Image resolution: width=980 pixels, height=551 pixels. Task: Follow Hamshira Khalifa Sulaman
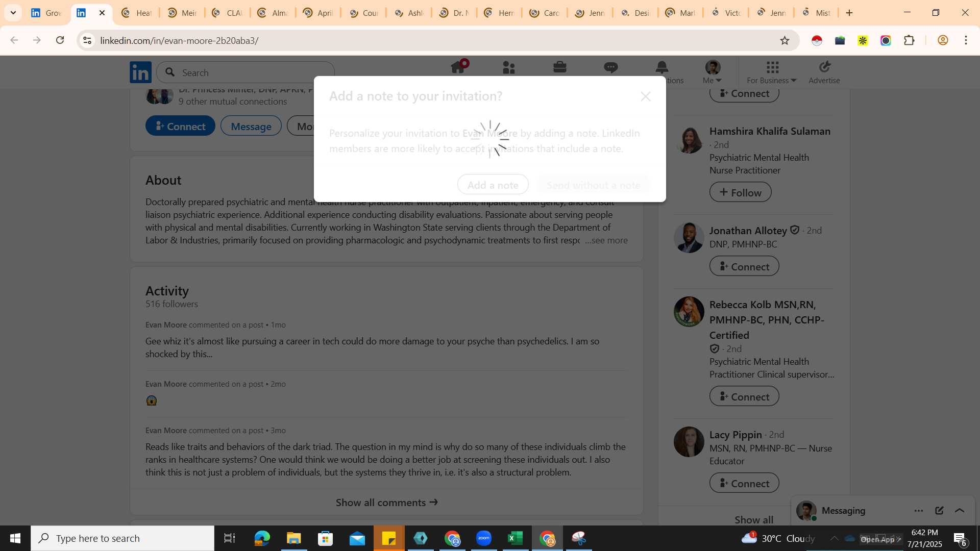point(741,192)
